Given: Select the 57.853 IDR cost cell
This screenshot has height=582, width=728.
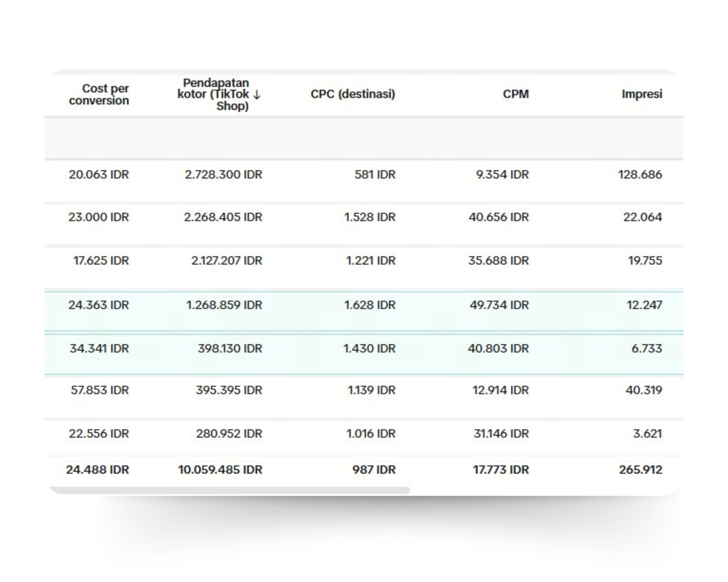Looking at the screenshot, I should coord(100,390).
